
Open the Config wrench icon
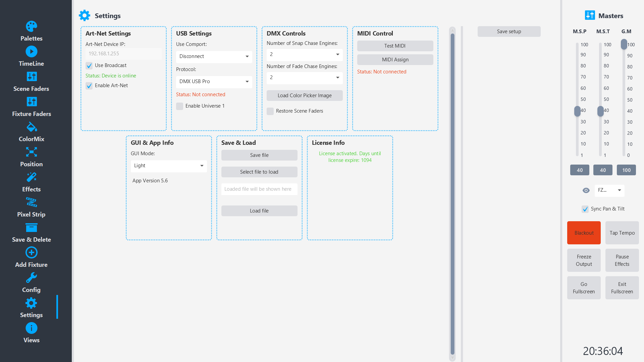tap(32, 278)
